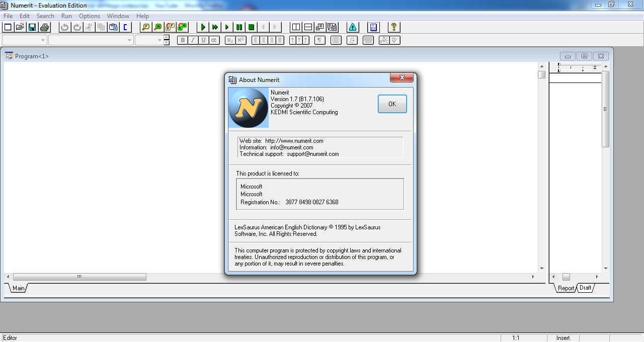Toggle center alignment button

point(264,40)
